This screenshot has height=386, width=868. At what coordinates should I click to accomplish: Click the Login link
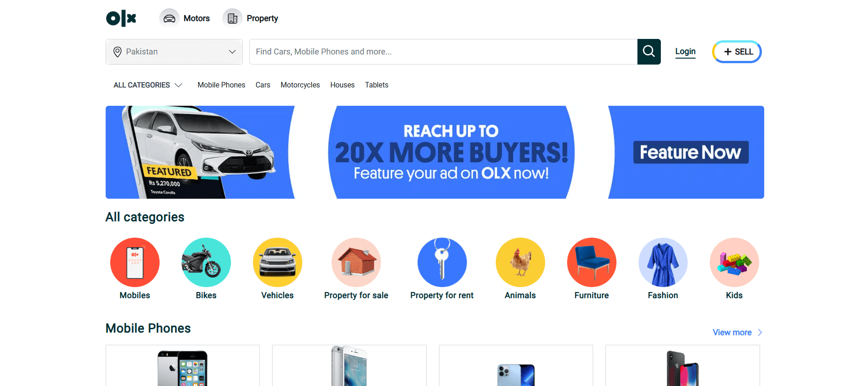pyautogui.click(x=686, y=52)
